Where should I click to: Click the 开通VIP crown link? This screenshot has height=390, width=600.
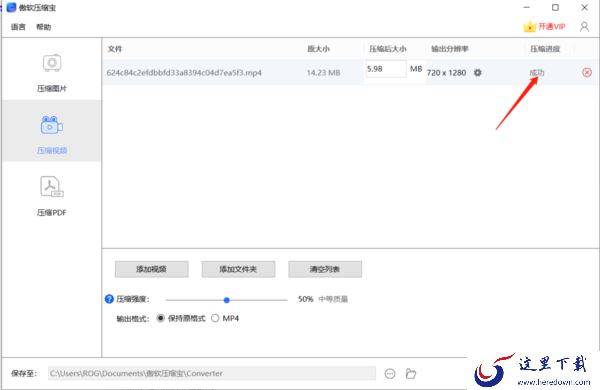point(544,26)
